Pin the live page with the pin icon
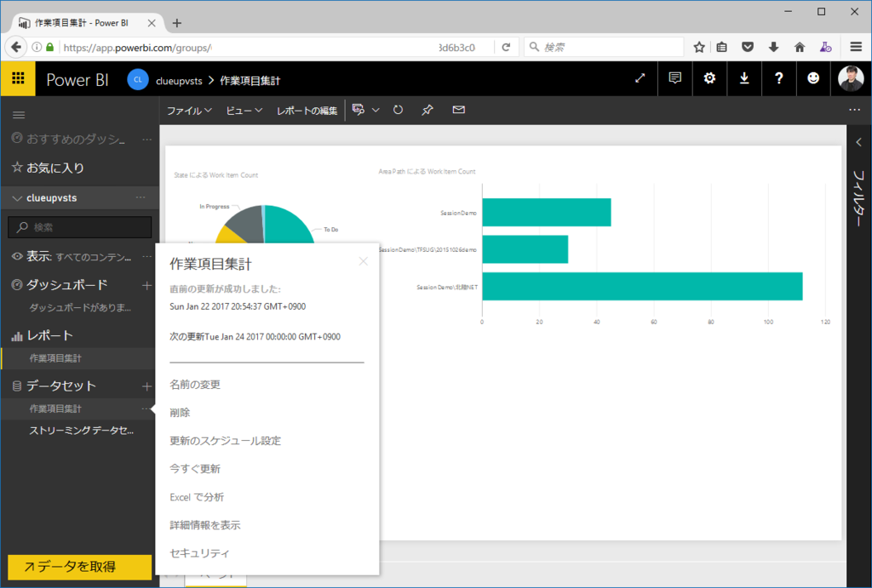Screen dimensions: 872x588 (427, 110)
